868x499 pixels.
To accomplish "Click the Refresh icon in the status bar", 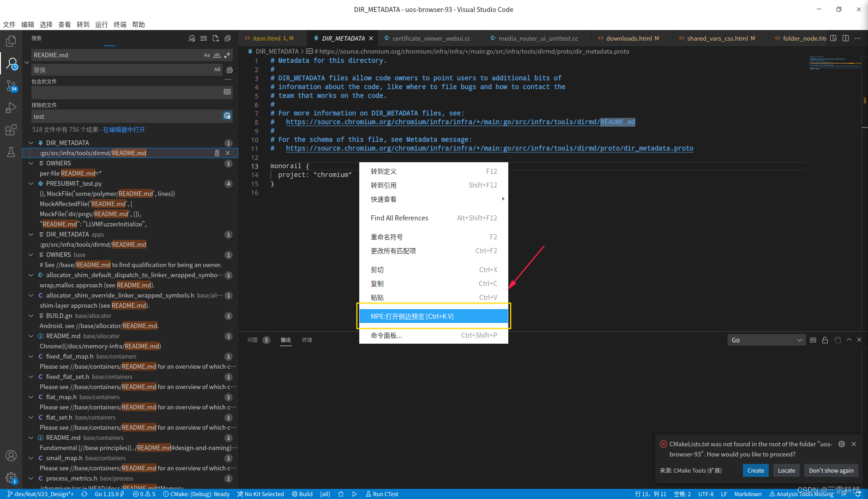I will pyautogui.click(x=84, y=494).
